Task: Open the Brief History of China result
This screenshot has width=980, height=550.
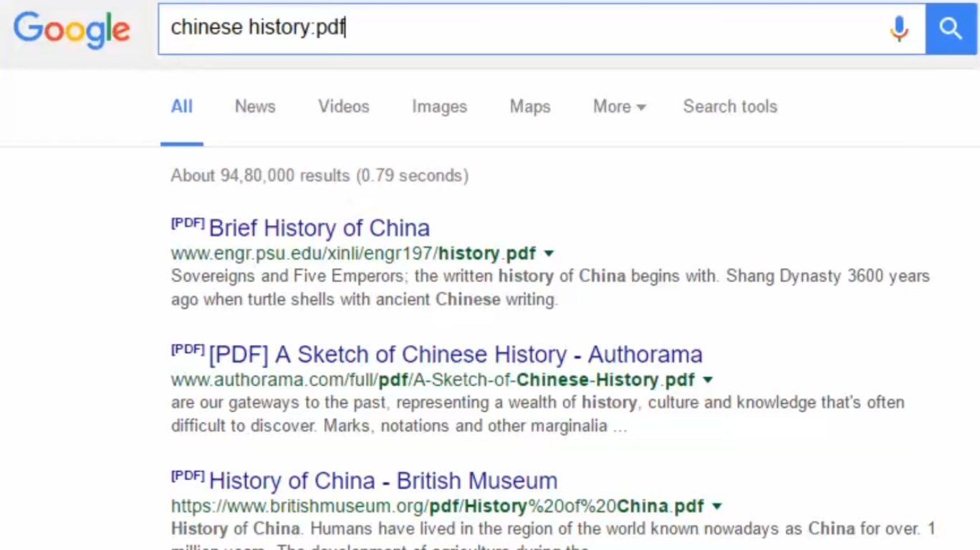Action: coord(319,228)
